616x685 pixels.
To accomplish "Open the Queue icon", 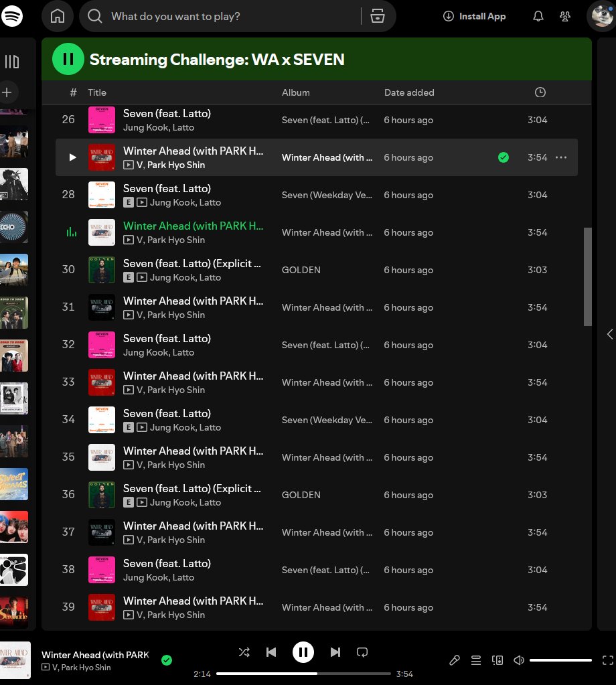I will (476, 660).
